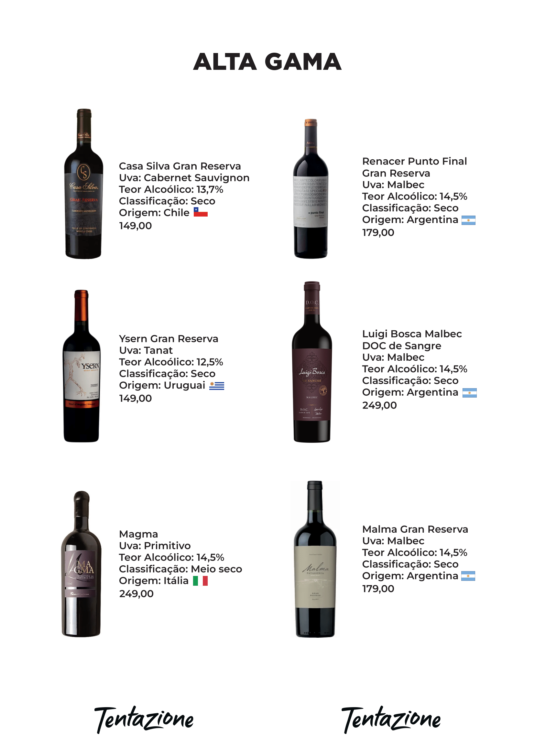Viewport: 535px width, 756px height.
Task: Click Argentina flag beside Malma Gran Reserva
Action: (x=468, y=576)
